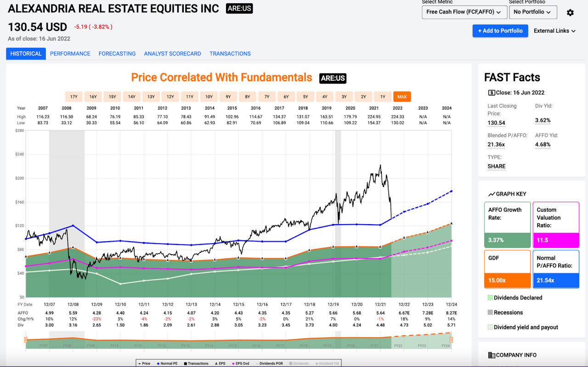Toggle the Price series in the legend

click(x=144, y=363)
